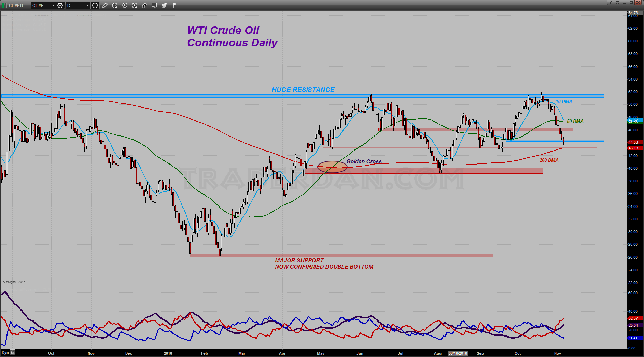Expand the D interval dropdown
The image size is (644, 357).
[x=88, y=5]
